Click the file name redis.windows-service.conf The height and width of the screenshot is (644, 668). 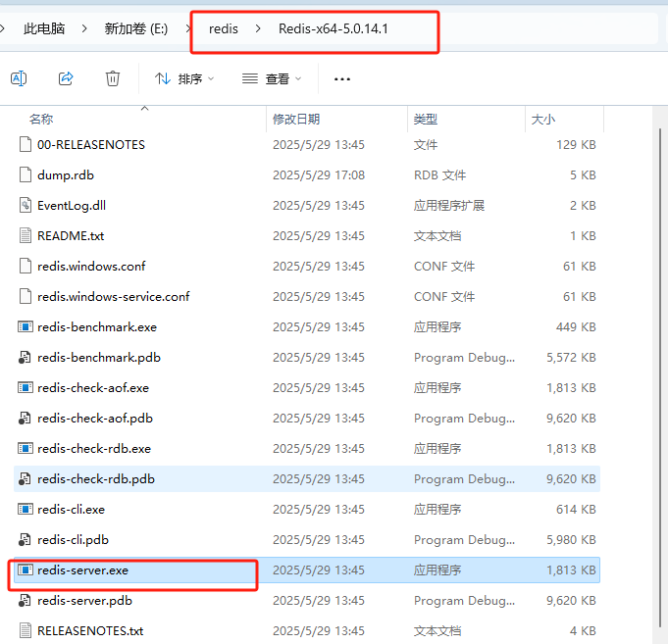[x=114, y=297]
